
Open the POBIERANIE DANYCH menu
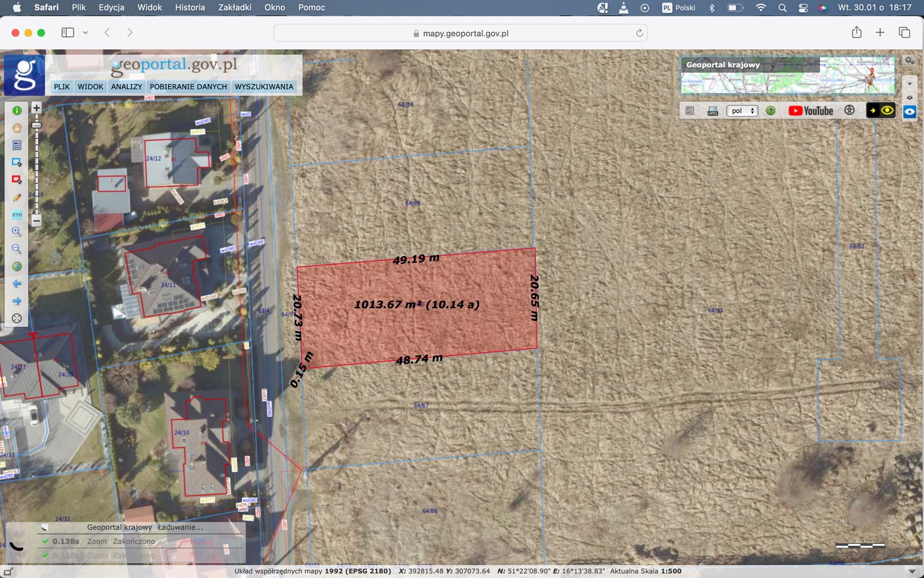click(188, 86)
